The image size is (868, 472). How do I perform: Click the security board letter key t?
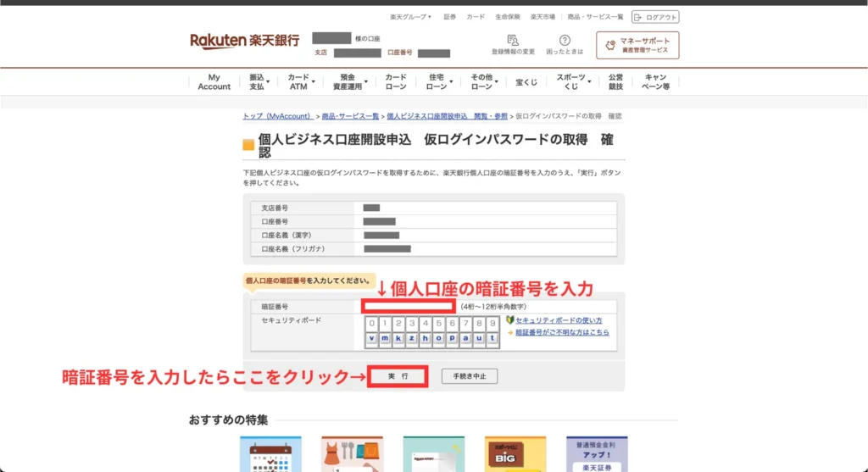coord(492,339)
